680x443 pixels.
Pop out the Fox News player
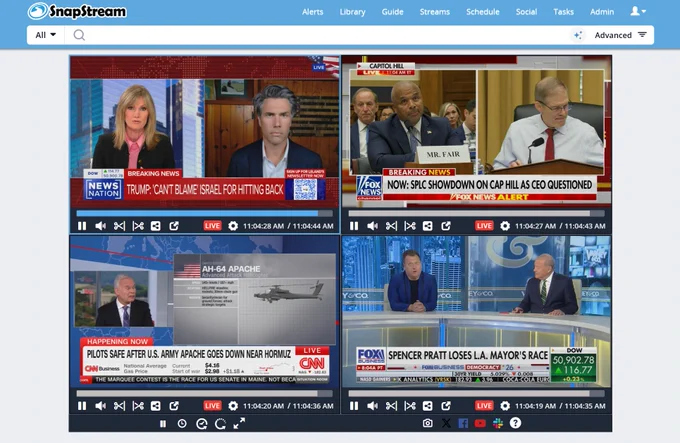446,226
